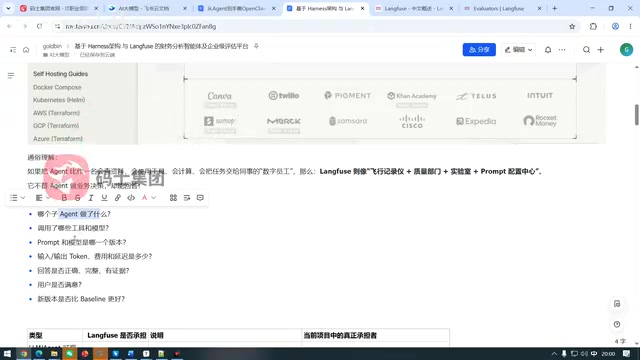Screen dimensions: 640x360
Task: Pin the document title icon
Action: click(x=256, y=46)
